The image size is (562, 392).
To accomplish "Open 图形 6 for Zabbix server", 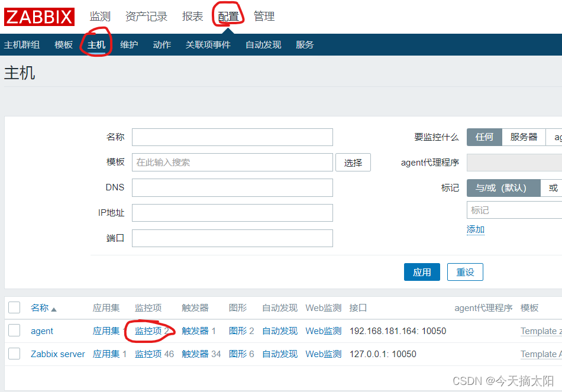I will tap(238, 354).
